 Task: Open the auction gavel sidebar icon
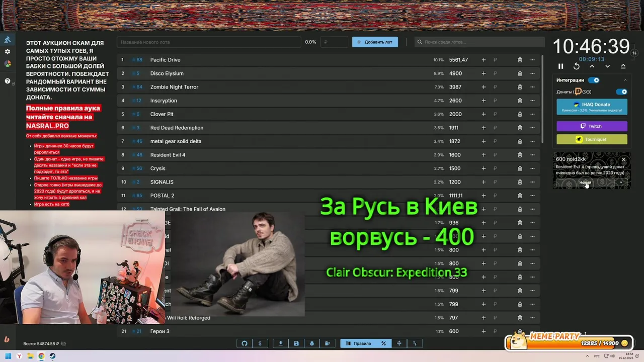(x=8, y=40)
